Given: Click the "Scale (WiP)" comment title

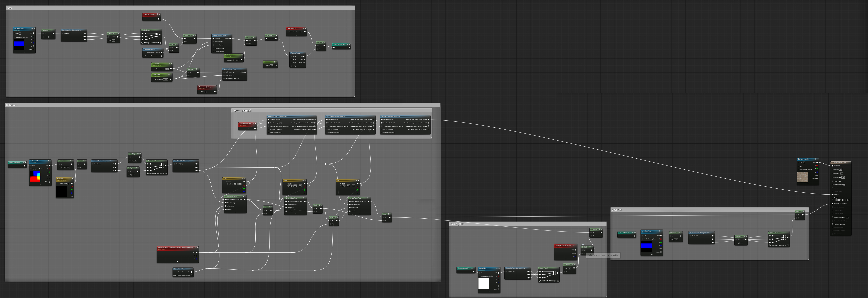Looking at the screenshot, I should coord(457,224).
